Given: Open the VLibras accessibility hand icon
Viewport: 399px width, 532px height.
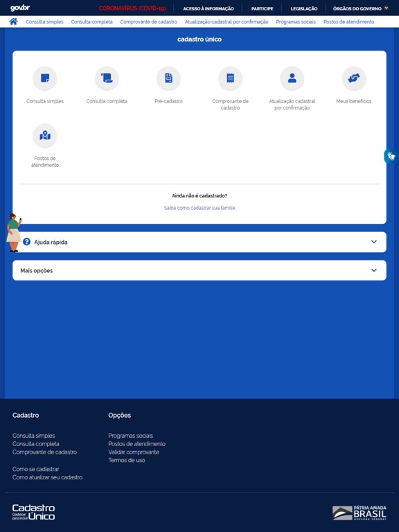Looking at the screenshot, I should (x=391, y=157).
